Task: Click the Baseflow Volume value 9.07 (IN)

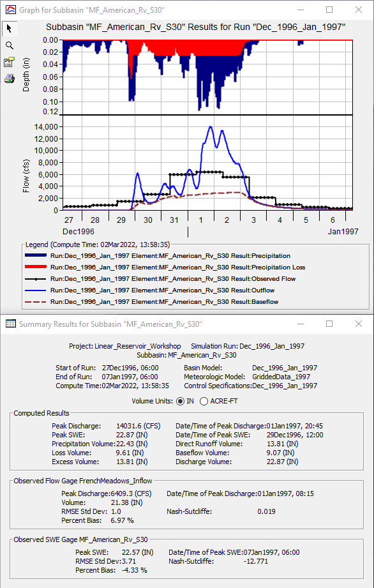Action: click(281, 453)
